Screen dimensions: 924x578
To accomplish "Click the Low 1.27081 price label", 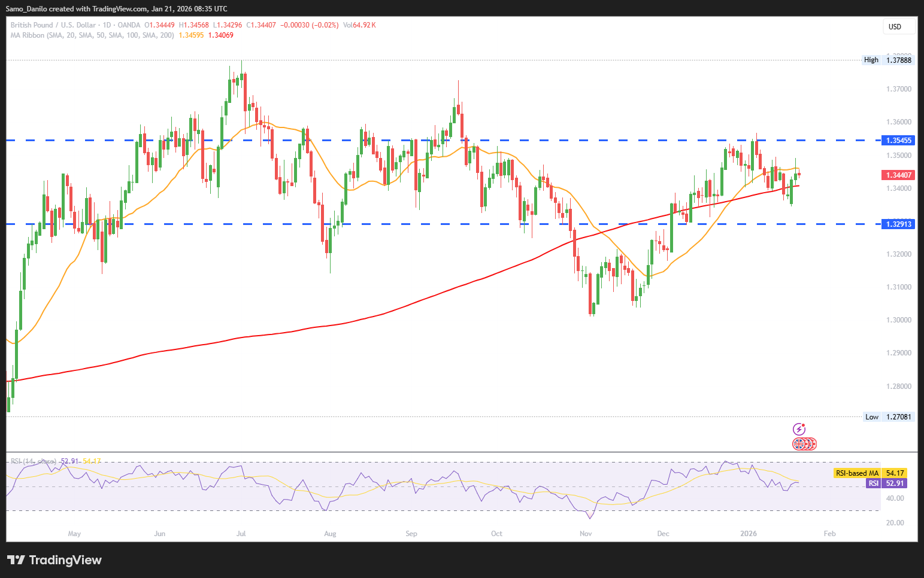I will click(889, 417).
